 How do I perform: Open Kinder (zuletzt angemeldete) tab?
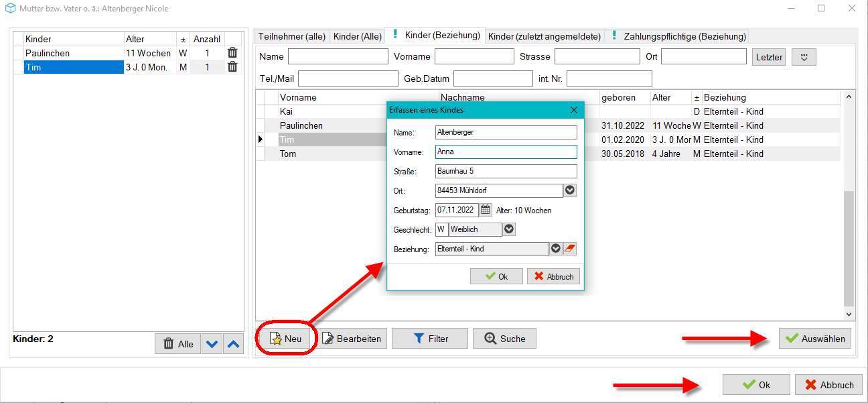(x=544, y=36)
